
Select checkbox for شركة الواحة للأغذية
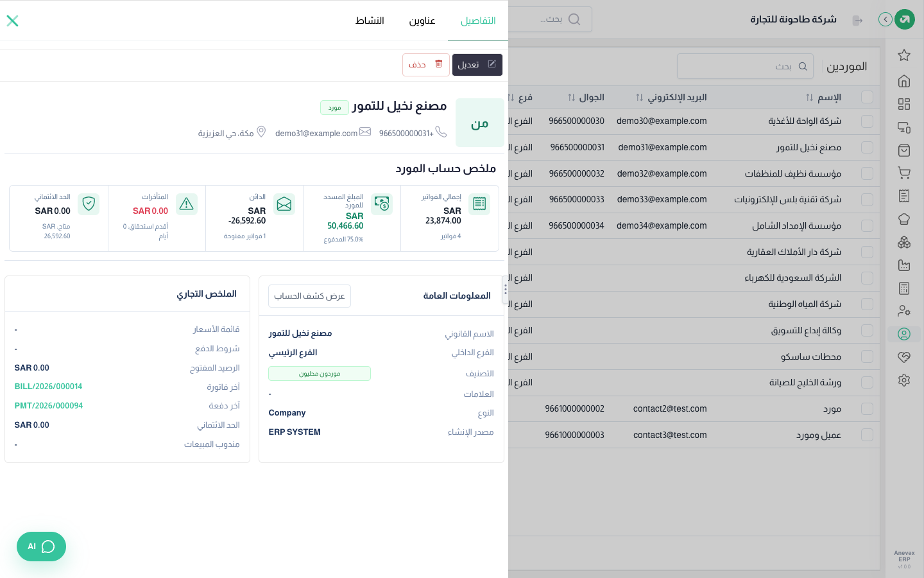coord(867,121)
